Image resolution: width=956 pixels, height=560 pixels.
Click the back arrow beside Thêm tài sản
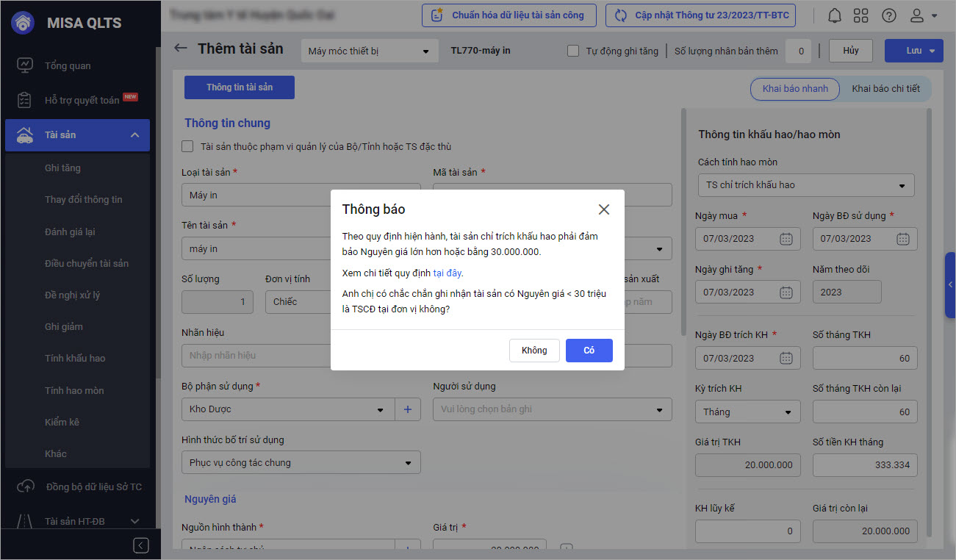pos(181,49)
